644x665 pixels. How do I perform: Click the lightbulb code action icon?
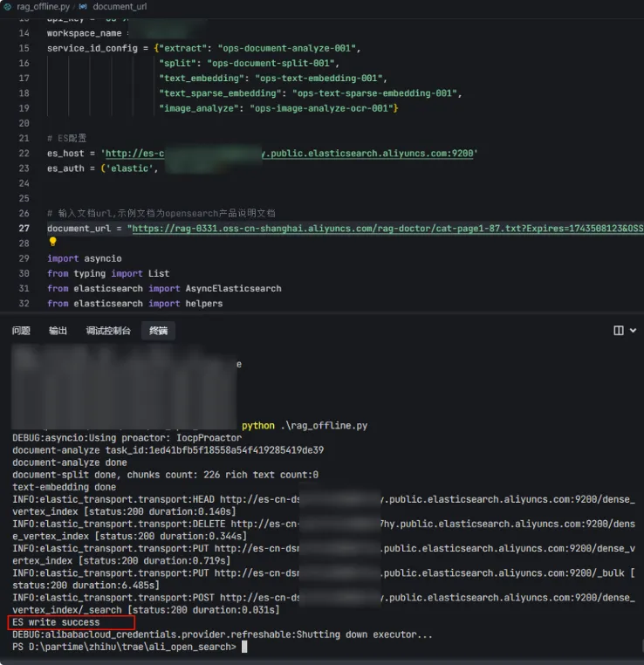[x=52, y=243]
